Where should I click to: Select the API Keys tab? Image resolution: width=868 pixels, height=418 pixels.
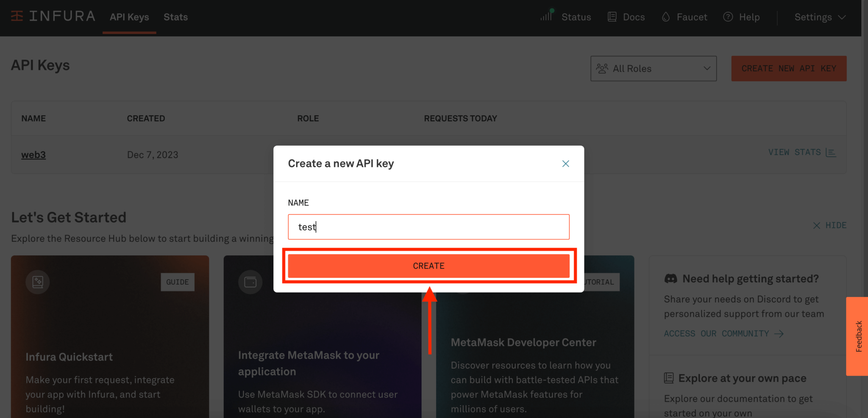pyautogui.click(x=129, y=17)
